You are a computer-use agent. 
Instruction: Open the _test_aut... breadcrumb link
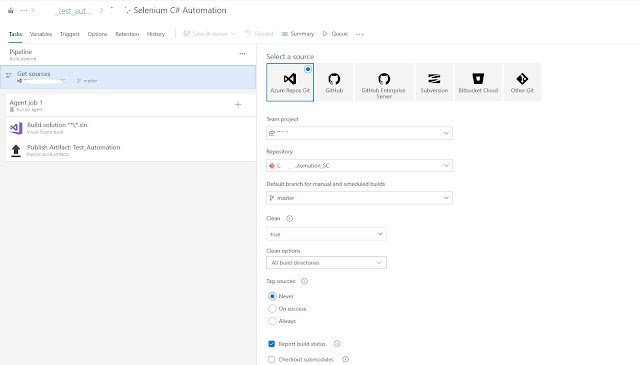73,11
